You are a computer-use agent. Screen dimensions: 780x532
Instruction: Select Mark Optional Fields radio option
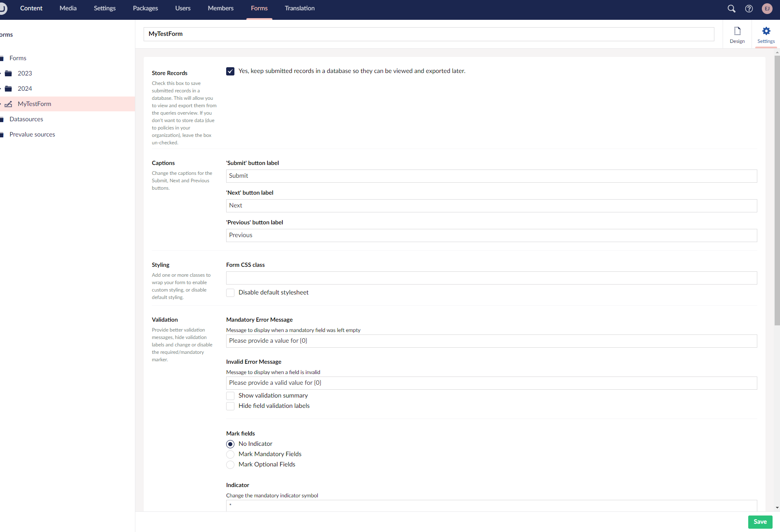click(x=230, y=465)
